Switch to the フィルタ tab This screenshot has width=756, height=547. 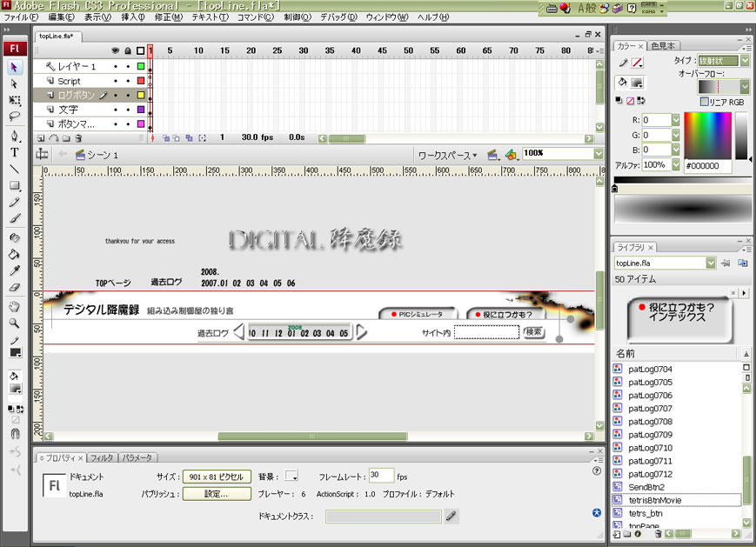pos(102,457)
